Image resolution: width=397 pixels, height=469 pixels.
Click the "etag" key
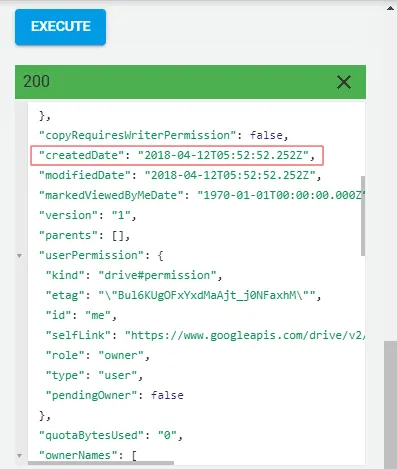(65, 295)
